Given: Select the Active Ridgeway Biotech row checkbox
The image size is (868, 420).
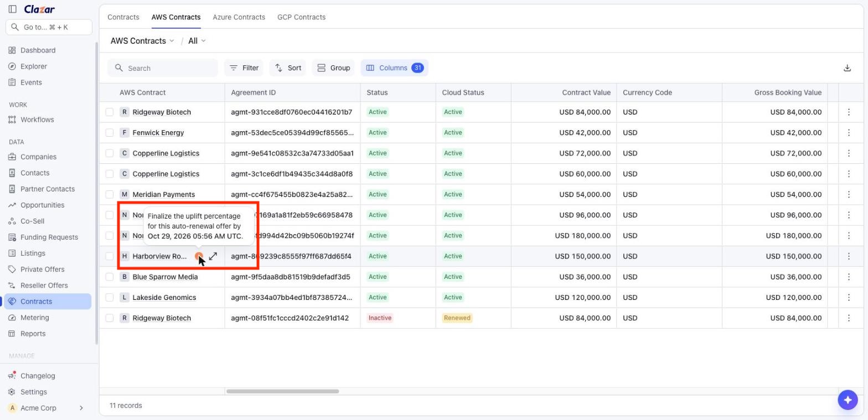Looking at the screenshot, I should tap(110, 112).
